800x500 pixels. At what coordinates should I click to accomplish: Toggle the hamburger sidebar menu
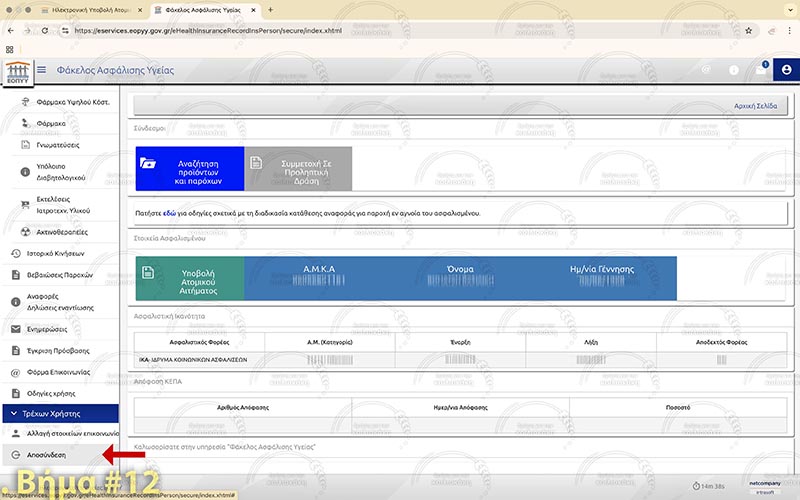pos(41,70)
